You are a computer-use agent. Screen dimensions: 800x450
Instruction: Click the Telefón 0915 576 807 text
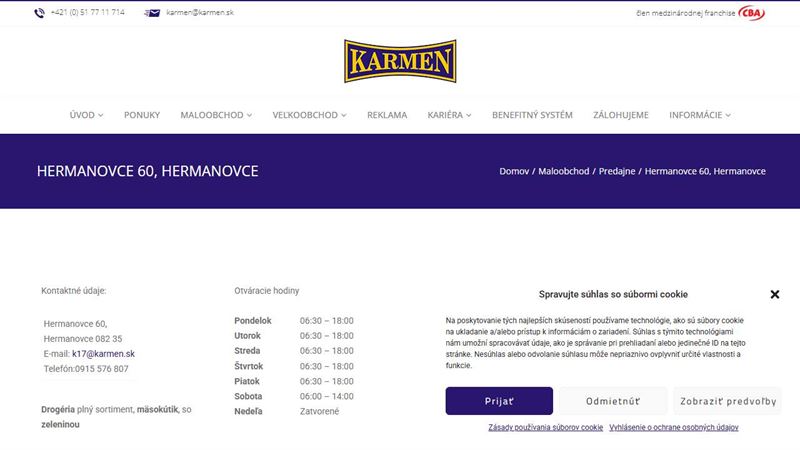86,369
